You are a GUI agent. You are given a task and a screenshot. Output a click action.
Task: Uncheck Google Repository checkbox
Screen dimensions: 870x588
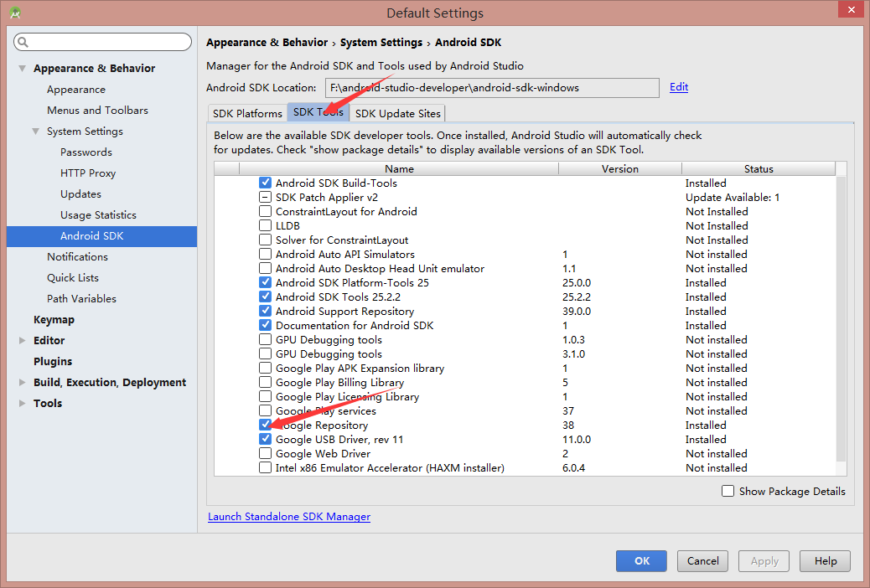coord(265,425)
